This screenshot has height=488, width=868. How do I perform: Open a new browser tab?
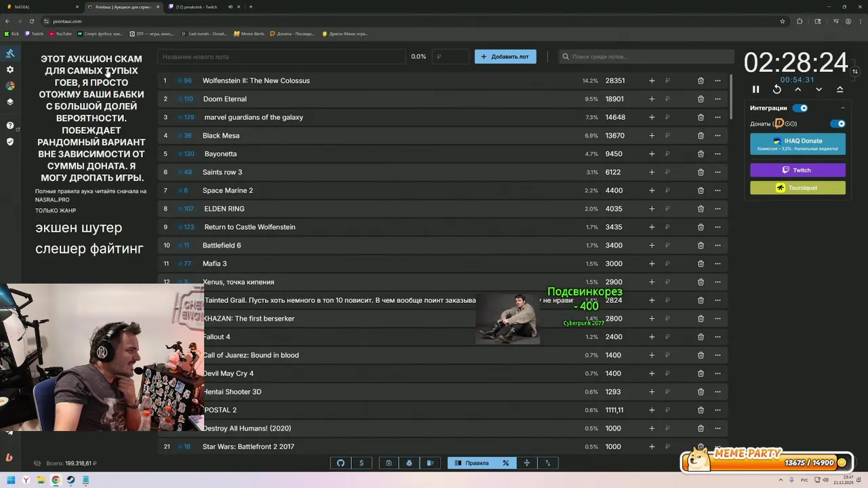point(251,7)
